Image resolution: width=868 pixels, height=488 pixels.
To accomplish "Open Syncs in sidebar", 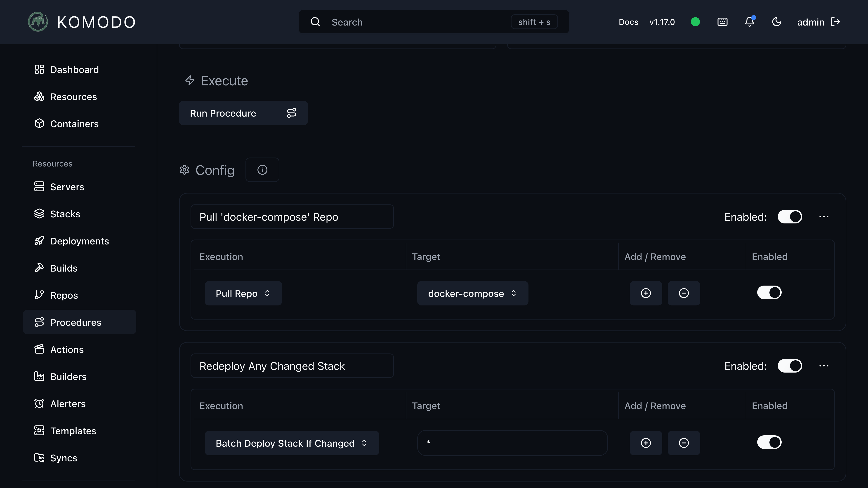I will 80,458.
